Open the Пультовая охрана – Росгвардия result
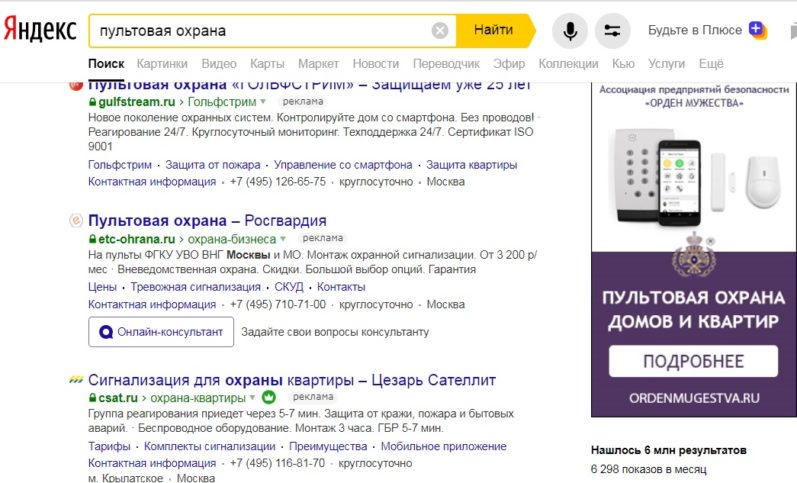This screenshot has height=483, width=797. tap(207, 221)
